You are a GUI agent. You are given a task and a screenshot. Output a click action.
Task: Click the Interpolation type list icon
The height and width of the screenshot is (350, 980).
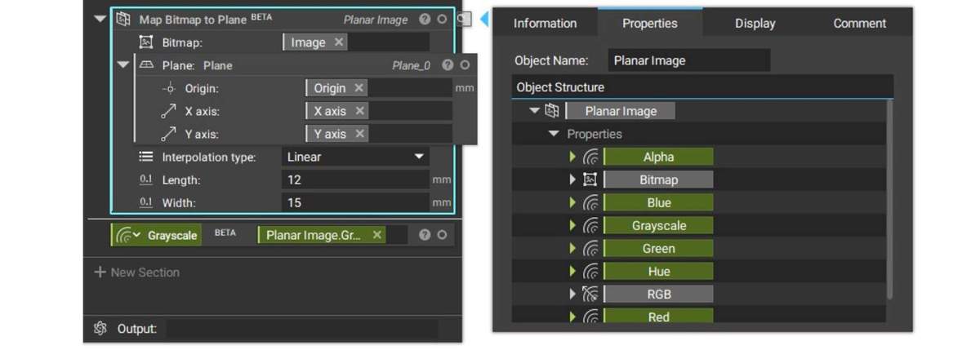click(146, 157)
